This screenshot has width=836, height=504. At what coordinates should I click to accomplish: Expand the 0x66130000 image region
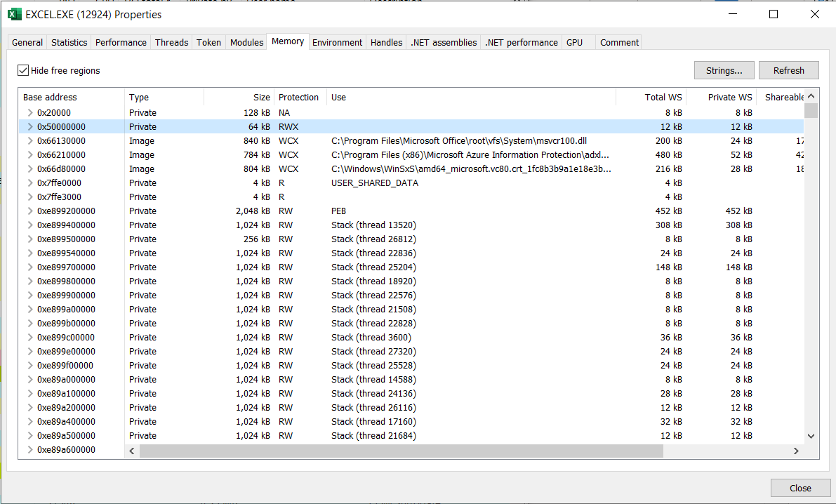pos(29,141)
